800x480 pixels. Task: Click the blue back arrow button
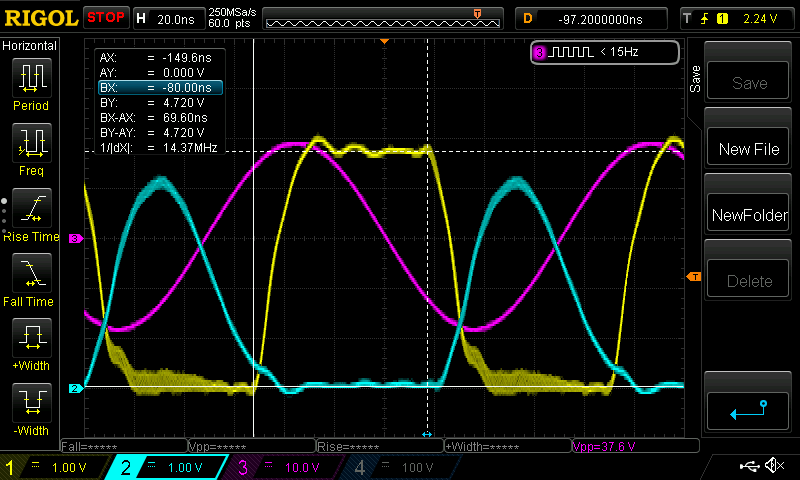click(x=748, y=411)
